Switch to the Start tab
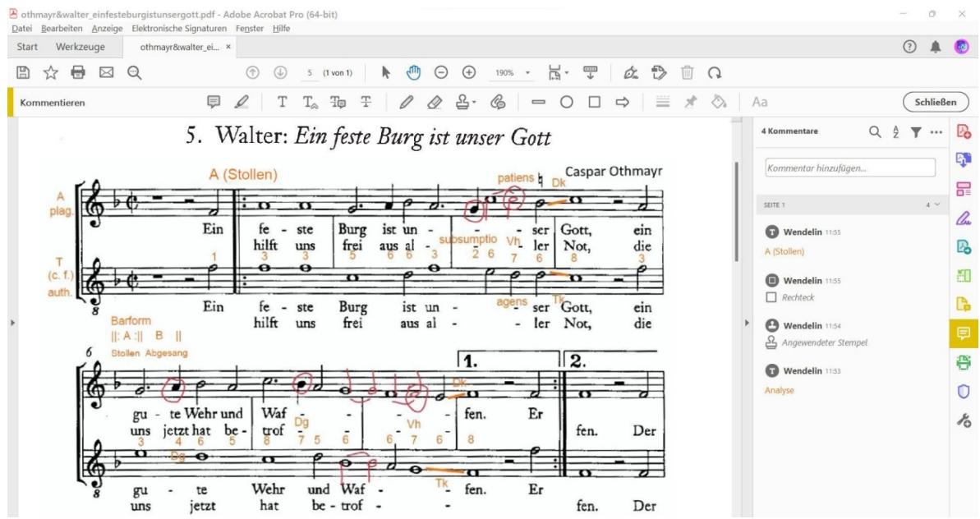980x519 pixels. pyautogui.click(x=27, y=47)
